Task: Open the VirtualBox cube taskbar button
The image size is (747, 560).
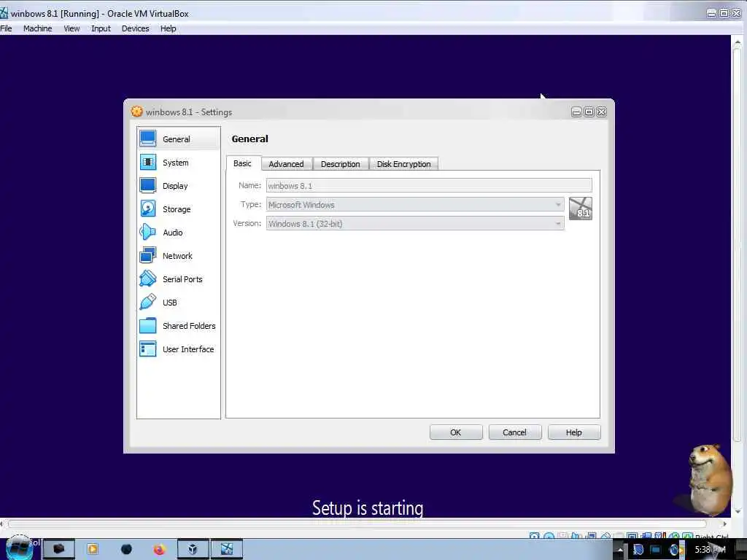Action: [x=193, y=550]
